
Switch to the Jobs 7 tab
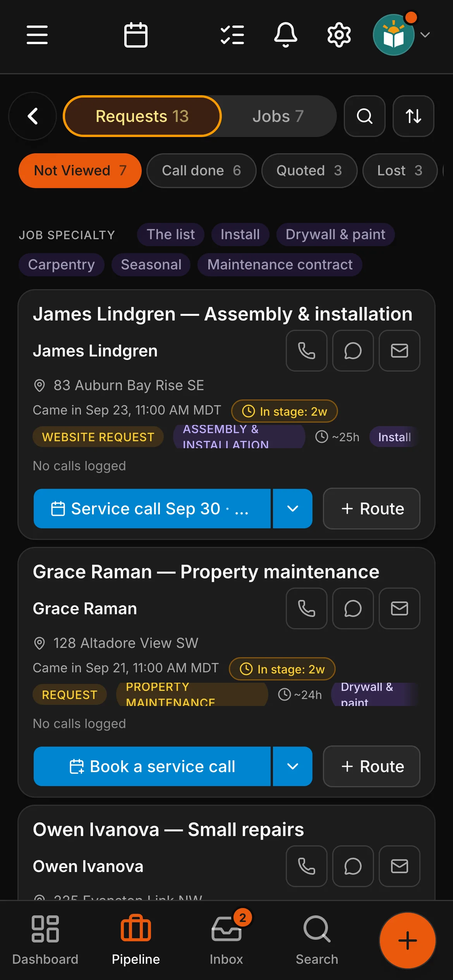tap(278, 116)
